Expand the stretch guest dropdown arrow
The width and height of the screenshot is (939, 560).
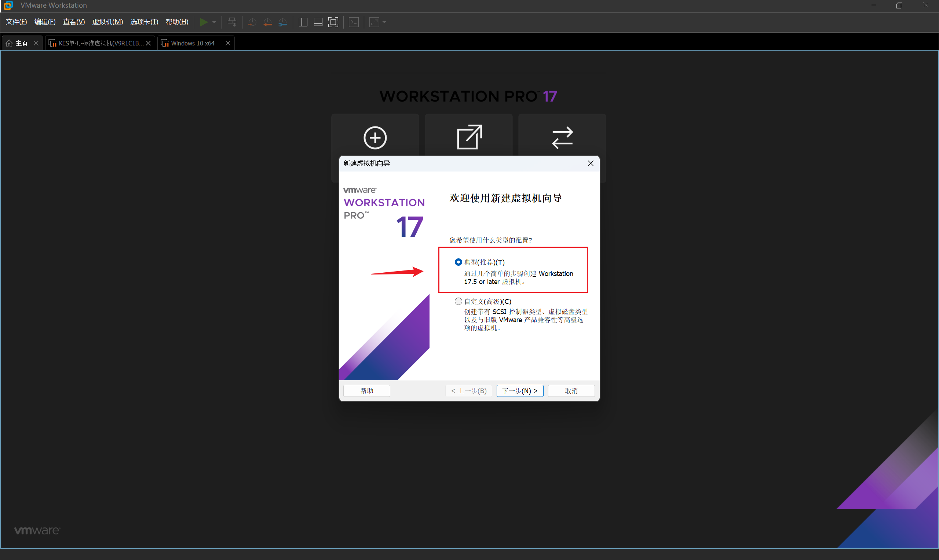(x=384, y=22)
